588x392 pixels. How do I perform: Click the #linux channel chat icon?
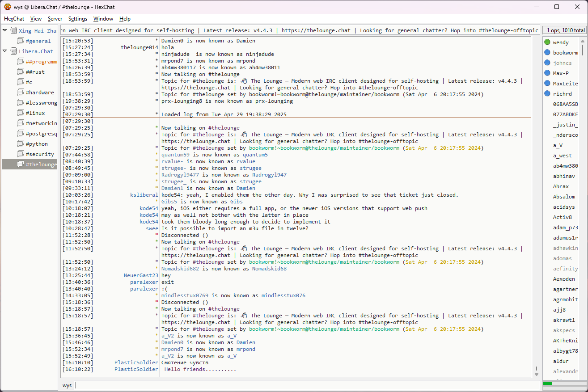click(x=20, y=113)
